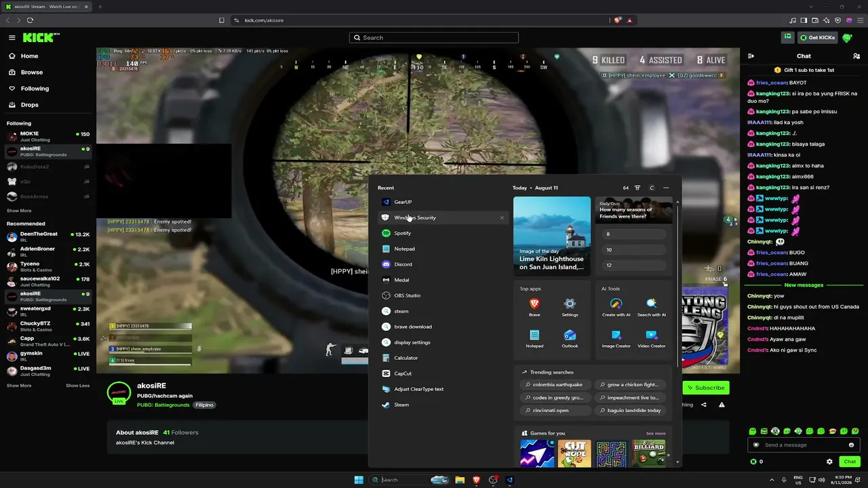Open Lime Kiln Lighthouse image of the day
Viewport: 868px width, 488px height.
click(x=552, y=235)
